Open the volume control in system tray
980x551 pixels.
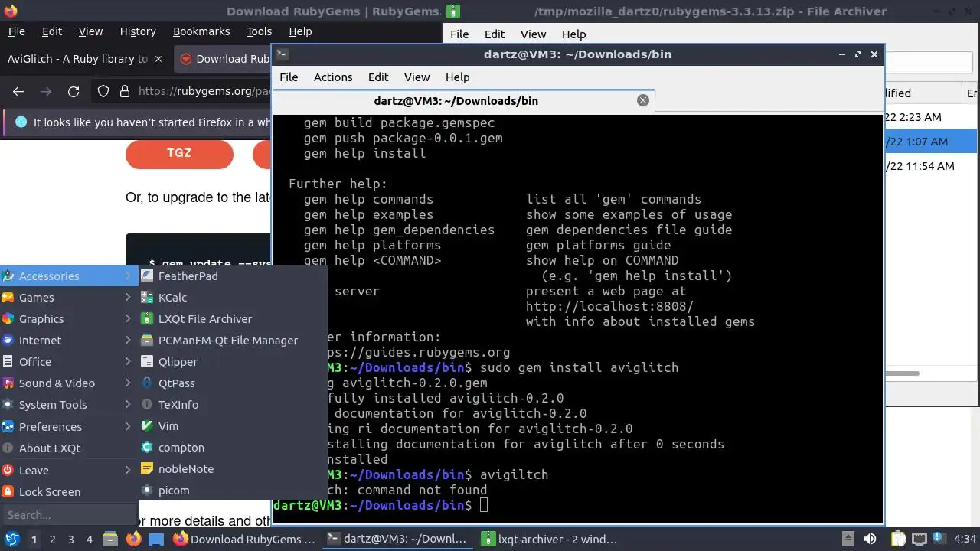(x=870, y=539)
